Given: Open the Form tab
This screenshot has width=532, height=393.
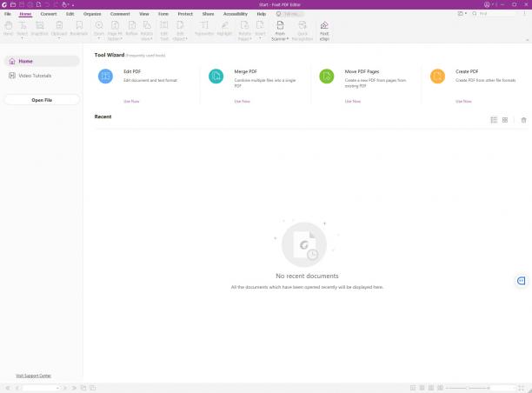Looking at the screenshot, I should [163, 14].
